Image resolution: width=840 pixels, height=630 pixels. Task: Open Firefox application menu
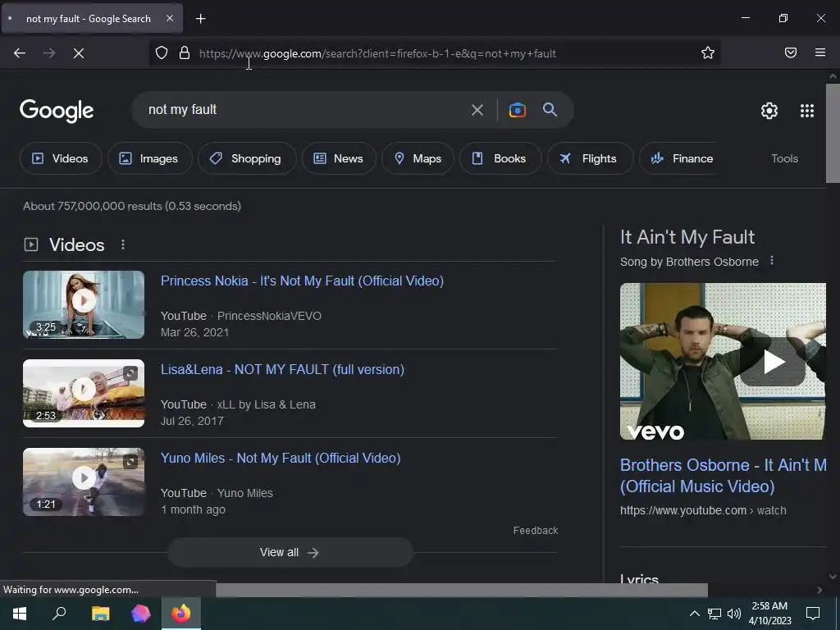[819, 52]
